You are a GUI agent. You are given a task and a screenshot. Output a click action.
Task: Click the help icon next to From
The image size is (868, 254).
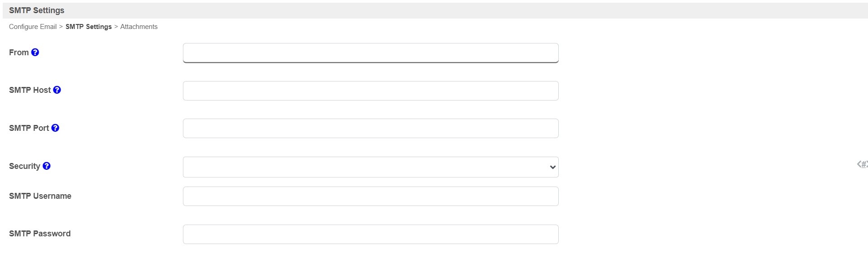[x=35, y=52]
